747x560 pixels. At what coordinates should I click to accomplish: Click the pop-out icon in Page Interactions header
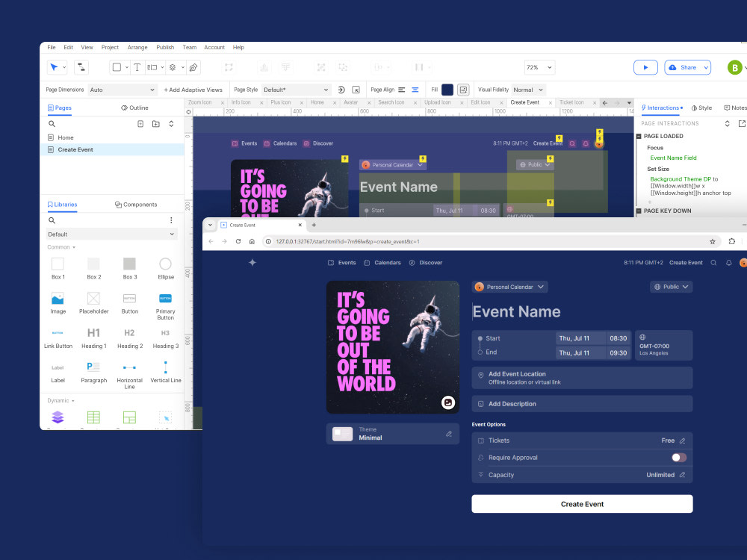[x=742, y=123]
